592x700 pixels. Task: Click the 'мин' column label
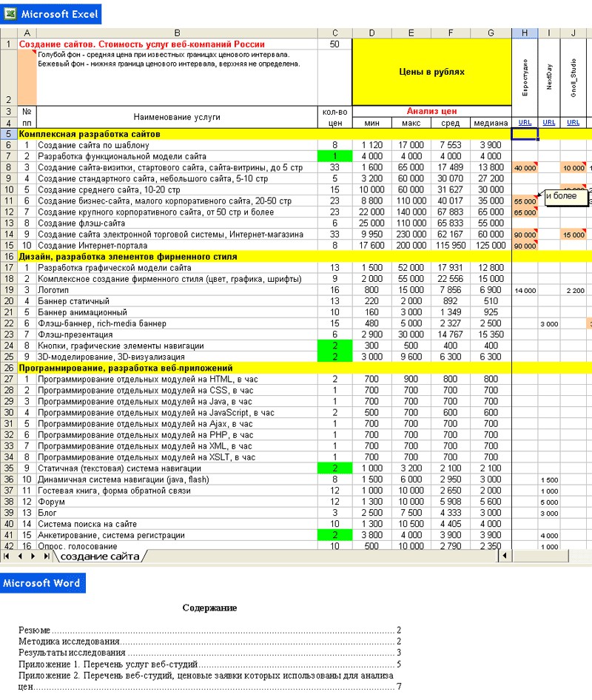tap(372, 123)
